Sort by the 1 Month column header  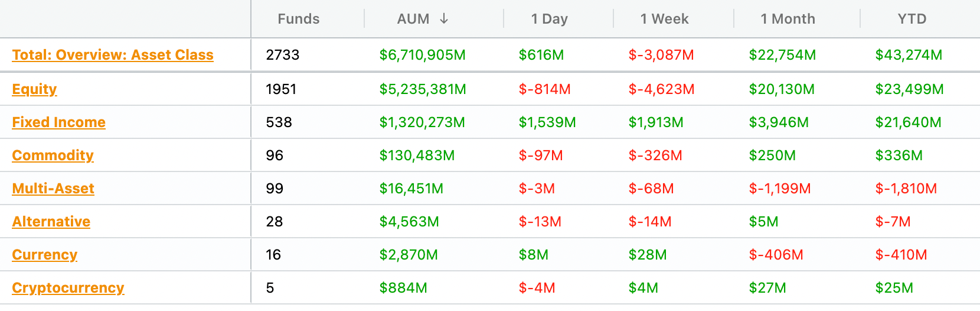(x=788, y=19)
